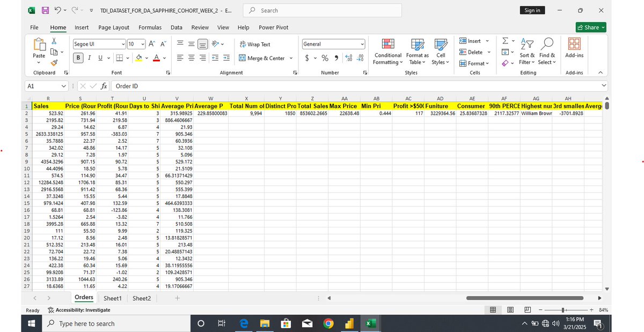The width and height of the screenshot is (644, 332).
Task: Increase font size with the large A
Action: [152, 44]
